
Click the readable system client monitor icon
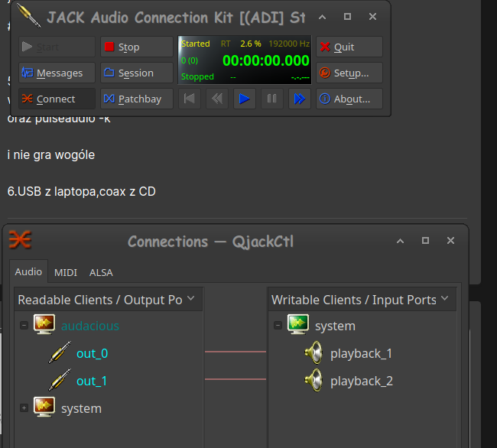tap(44, 407)
